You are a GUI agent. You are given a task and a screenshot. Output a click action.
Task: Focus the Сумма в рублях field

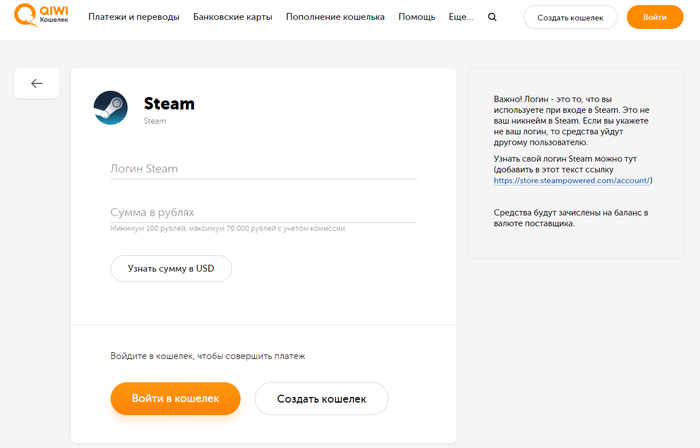(263, 212)
